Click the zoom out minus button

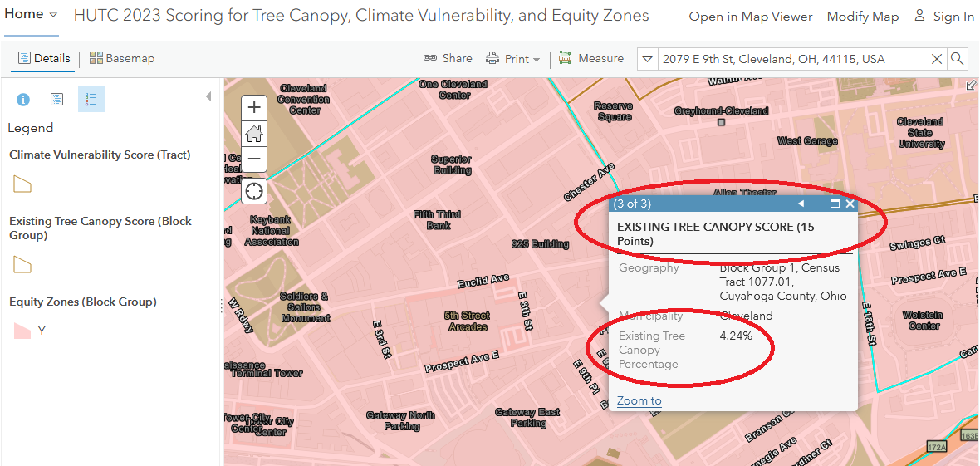(x=254, y=159)
